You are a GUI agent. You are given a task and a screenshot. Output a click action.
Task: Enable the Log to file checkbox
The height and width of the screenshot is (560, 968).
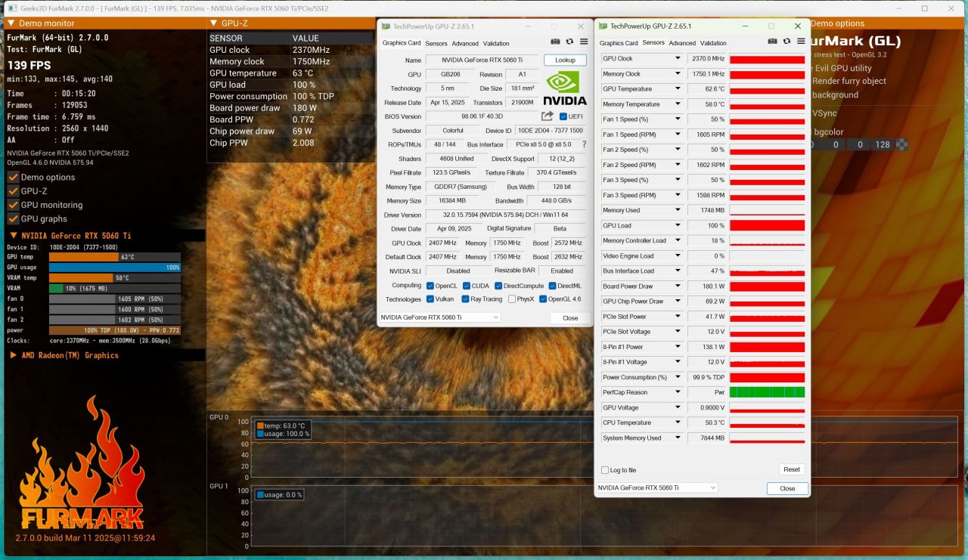click(604, 470)
